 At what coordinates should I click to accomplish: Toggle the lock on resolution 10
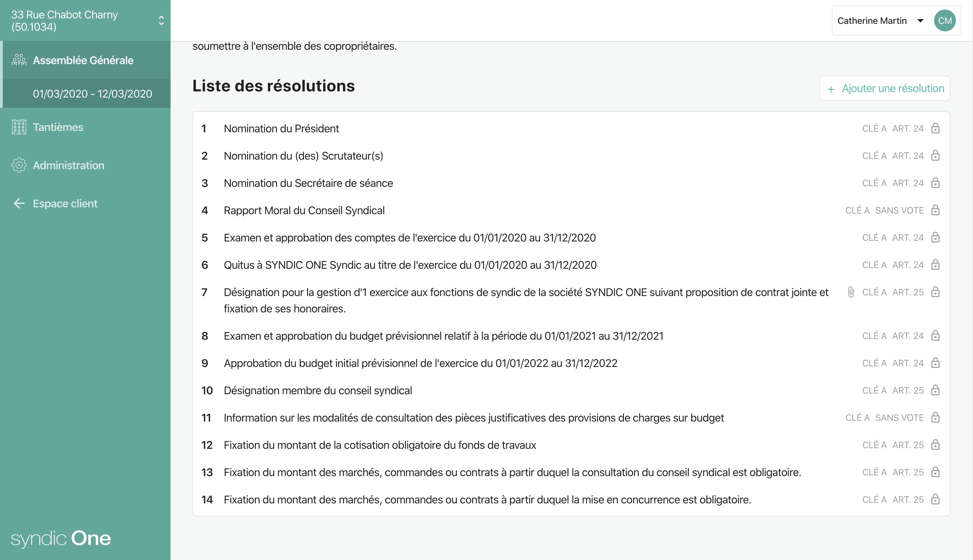(x=935, y=390)
